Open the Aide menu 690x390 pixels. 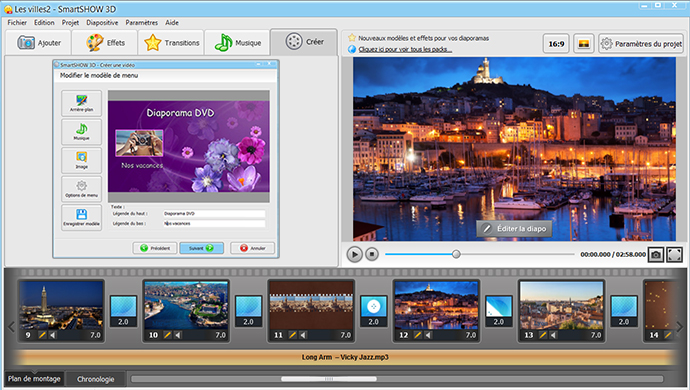click(x=172, y=22)
